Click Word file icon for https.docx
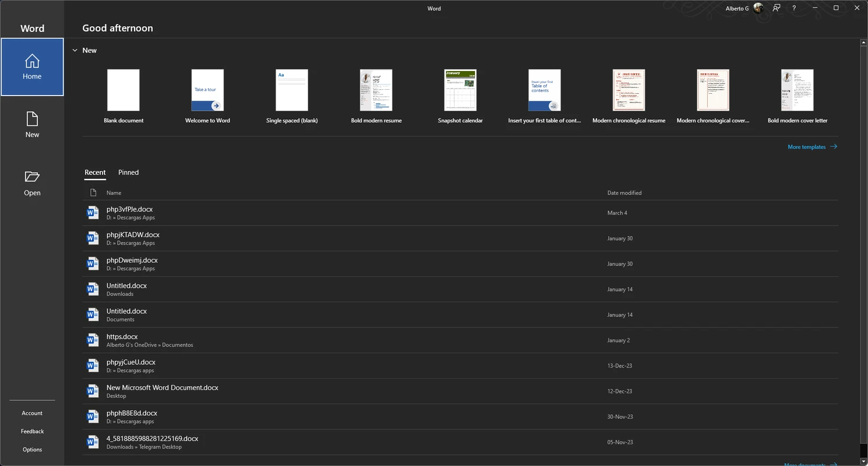Screen dimensions: 868x466 coord(92,340)
